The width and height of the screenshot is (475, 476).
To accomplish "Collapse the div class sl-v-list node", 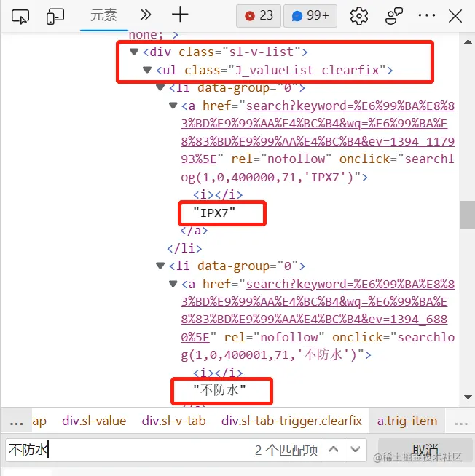I will (x=134, y=52).
